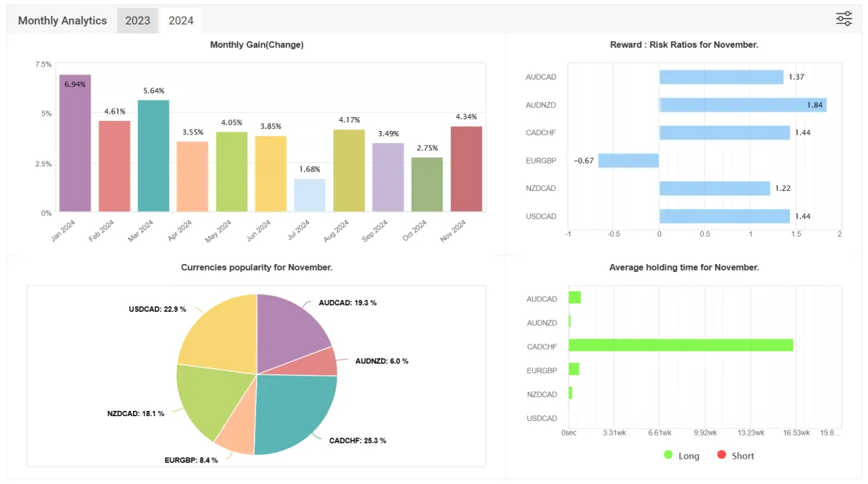
Task: Click the Aug 2024 bar at 4.17%
Action: click(349, 171)
